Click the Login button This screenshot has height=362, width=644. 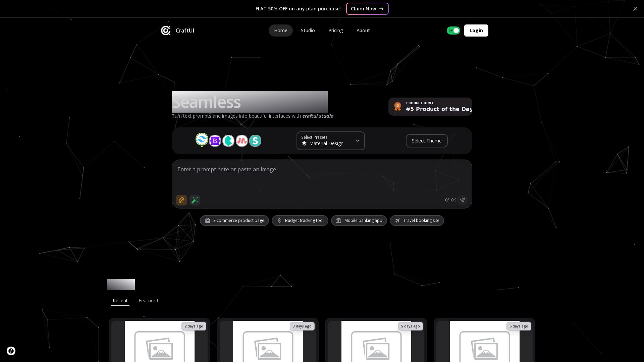(x=476, y=31)
